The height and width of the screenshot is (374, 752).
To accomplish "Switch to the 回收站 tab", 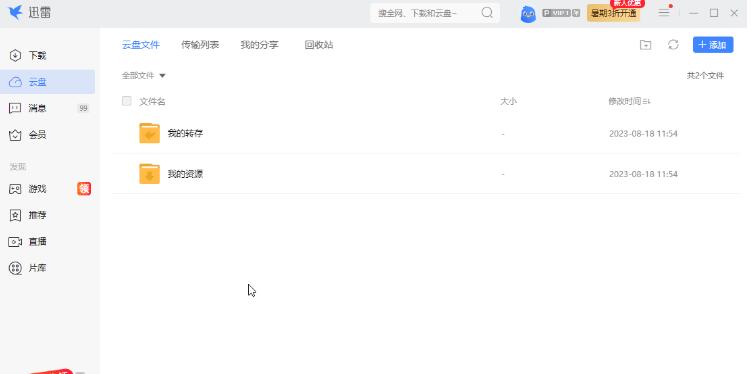I will coord(319,45).
